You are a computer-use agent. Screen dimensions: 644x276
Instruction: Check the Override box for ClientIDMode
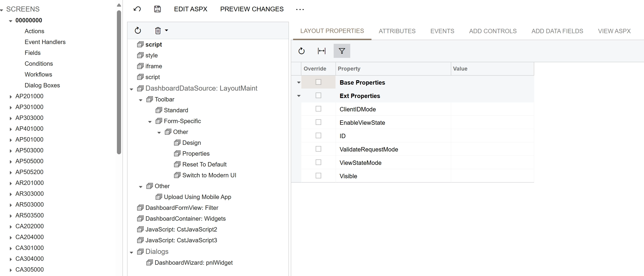coord(318,109)
